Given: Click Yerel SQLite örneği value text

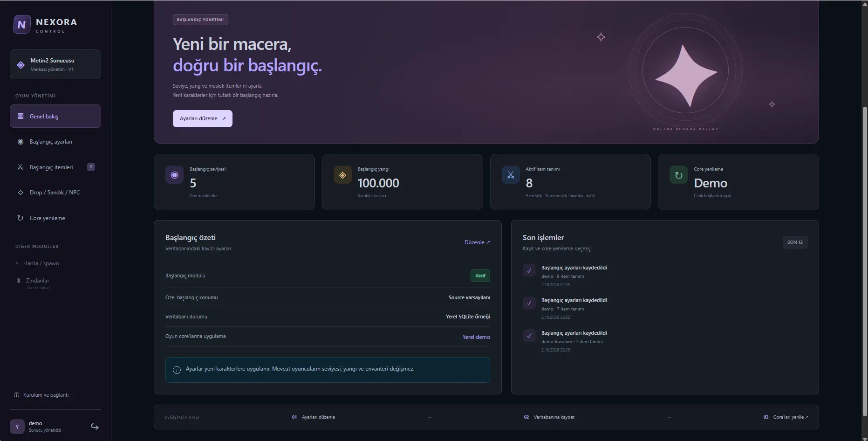Looking at the screenshot, I should [x=468, y=317].
